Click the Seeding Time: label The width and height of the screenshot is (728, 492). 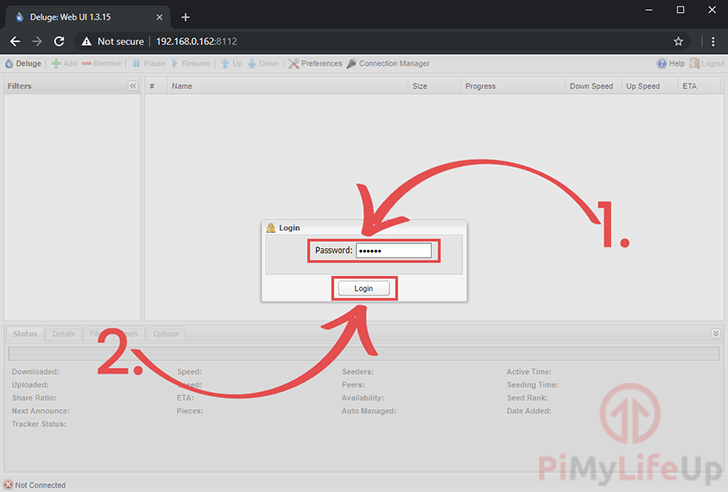pos(533,385)
